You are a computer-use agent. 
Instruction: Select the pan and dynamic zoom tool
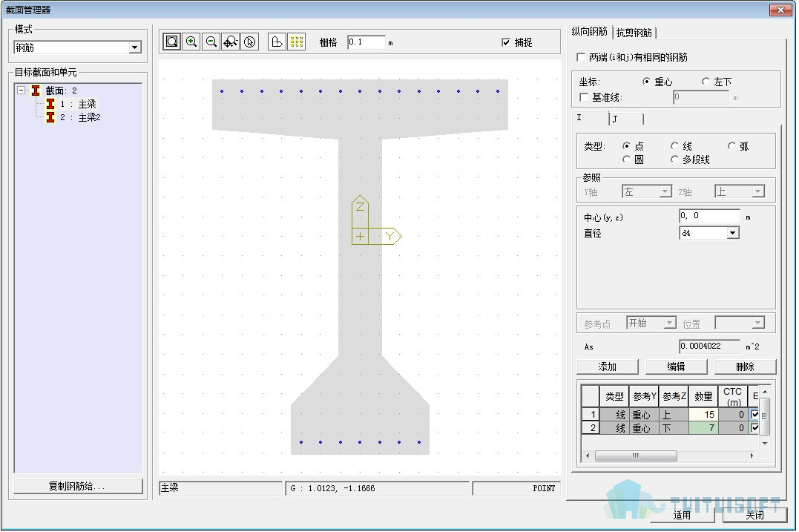[230, 42]
